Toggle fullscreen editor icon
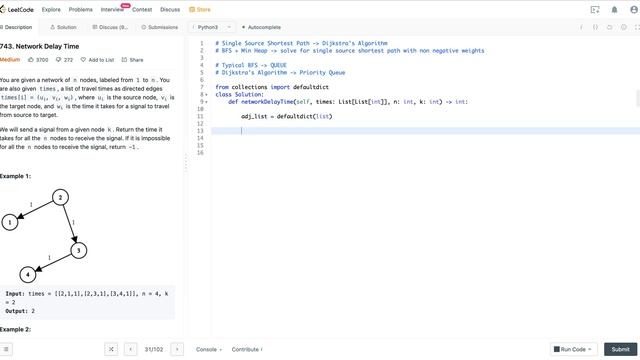Viewport: 640px width, 360px height. (x=637, y=27)
